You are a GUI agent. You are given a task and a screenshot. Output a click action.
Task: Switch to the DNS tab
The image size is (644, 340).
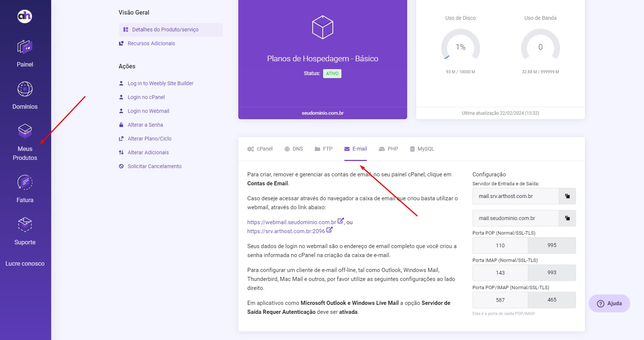(x=294, y=149)
